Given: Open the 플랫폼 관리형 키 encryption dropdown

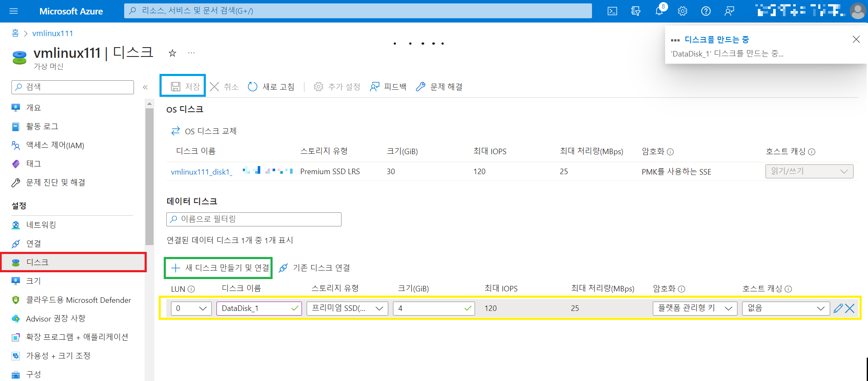Looking at the screenshot, I should (x=695, y=308).
